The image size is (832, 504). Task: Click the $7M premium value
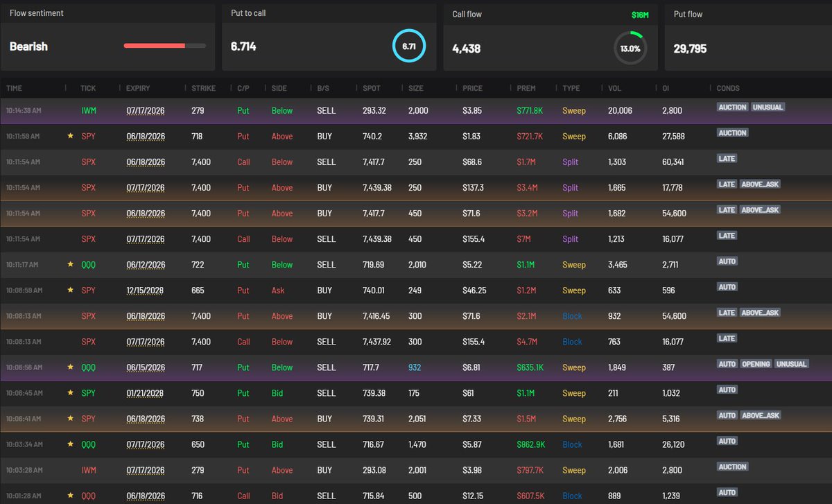pyautogui.click(x=524, y=239)
